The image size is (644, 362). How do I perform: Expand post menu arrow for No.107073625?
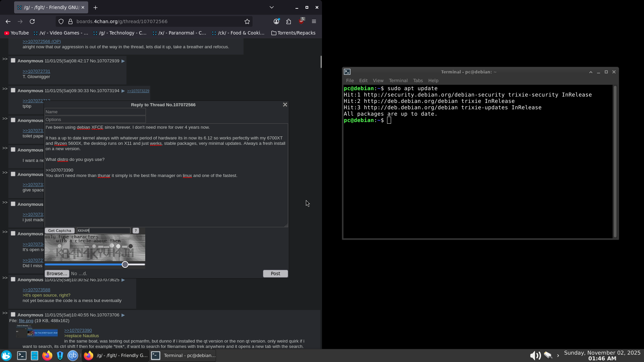[x=123, y=280]
